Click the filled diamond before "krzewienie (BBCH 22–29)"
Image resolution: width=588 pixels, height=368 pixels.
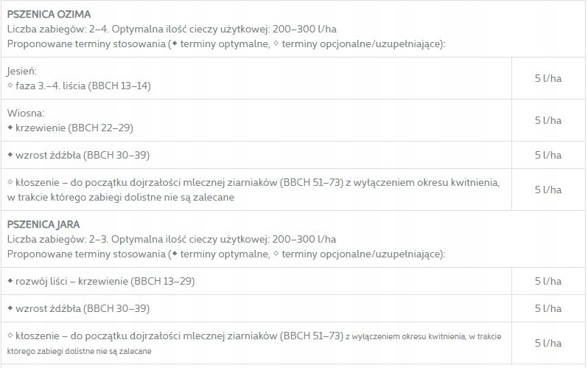[x=10, y=128]
